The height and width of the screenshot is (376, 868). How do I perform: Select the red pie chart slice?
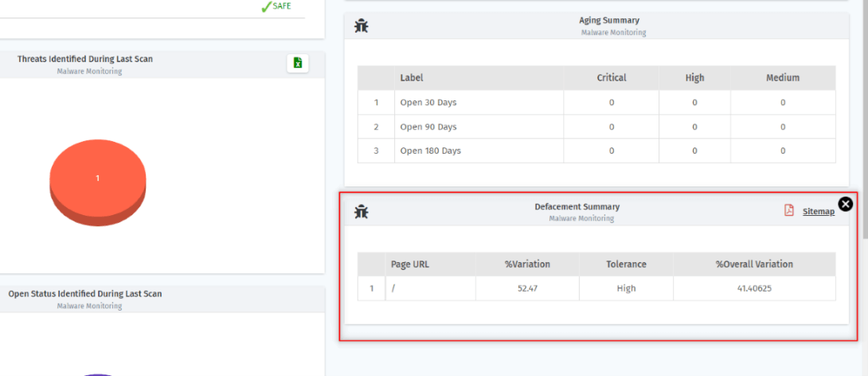coord(98,182)
